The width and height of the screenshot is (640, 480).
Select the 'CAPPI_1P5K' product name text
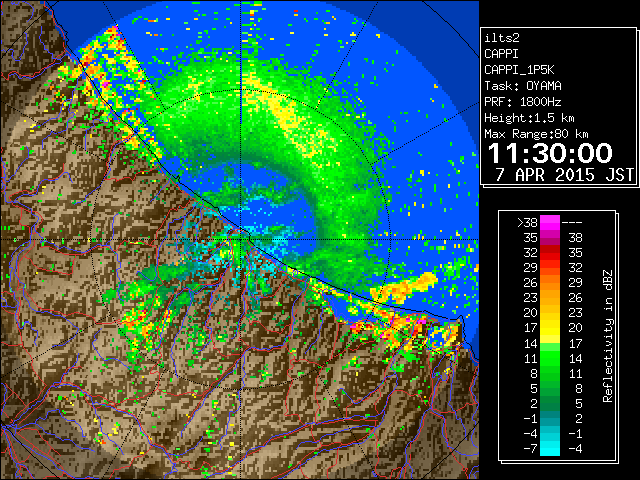tap(519, 70)
